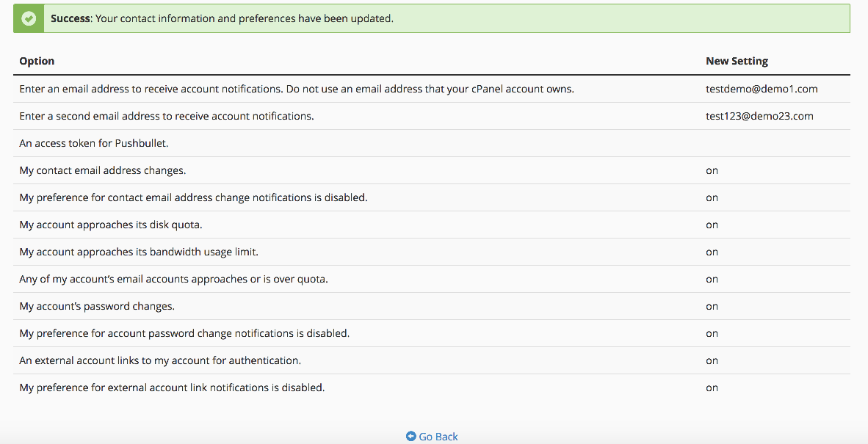
Task: Click 'on' value for password changes row
Action: click(712, 306)
